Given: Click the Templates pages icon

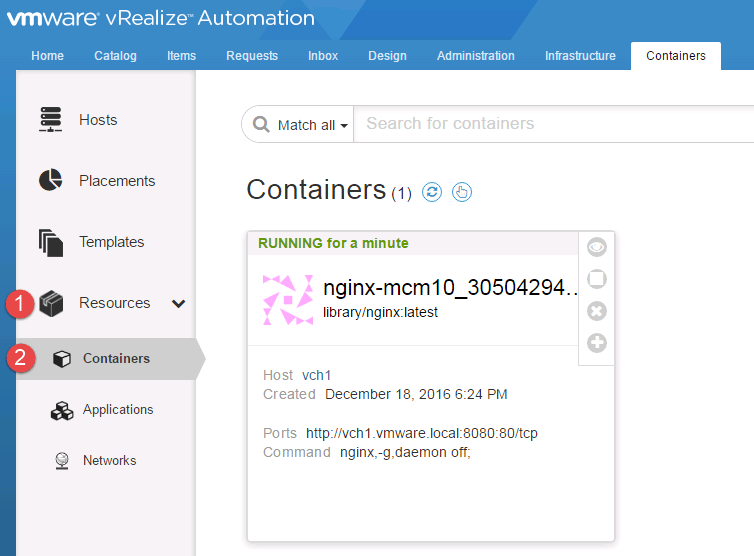Looking at the screenshot, I should (50, 242).
